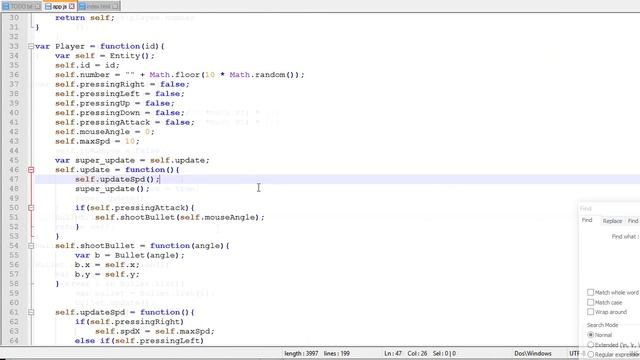Collapse the if pressingAttack fold at line 50
640x360 pixels.
click(31, 208)
